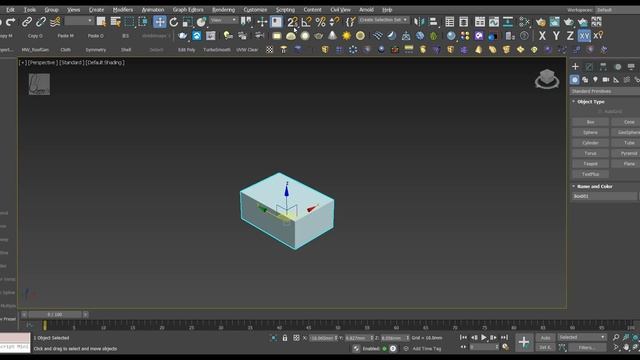Open the Group menu
This screenshot has height=360, width=640.
click(51, 9)
